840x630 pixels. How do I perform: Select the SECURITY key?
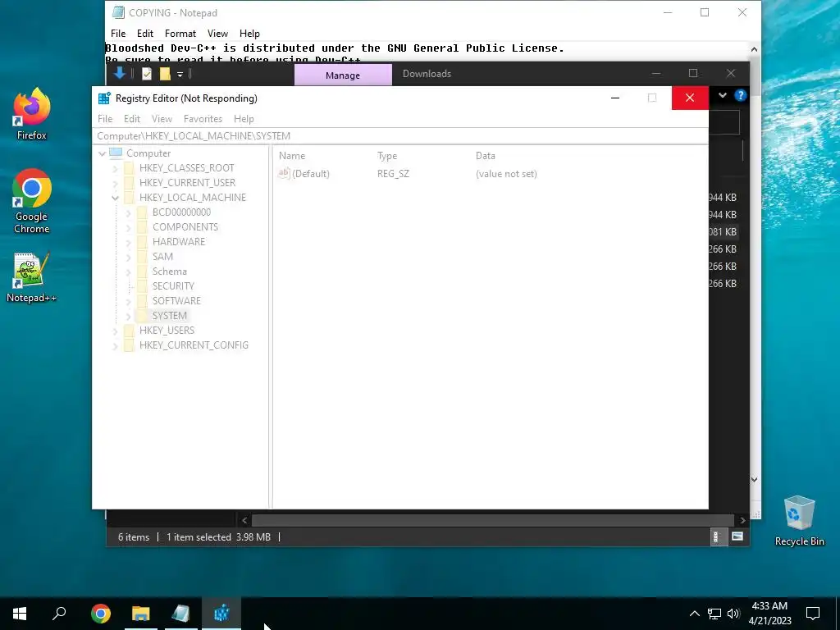[x=173, y=286]
